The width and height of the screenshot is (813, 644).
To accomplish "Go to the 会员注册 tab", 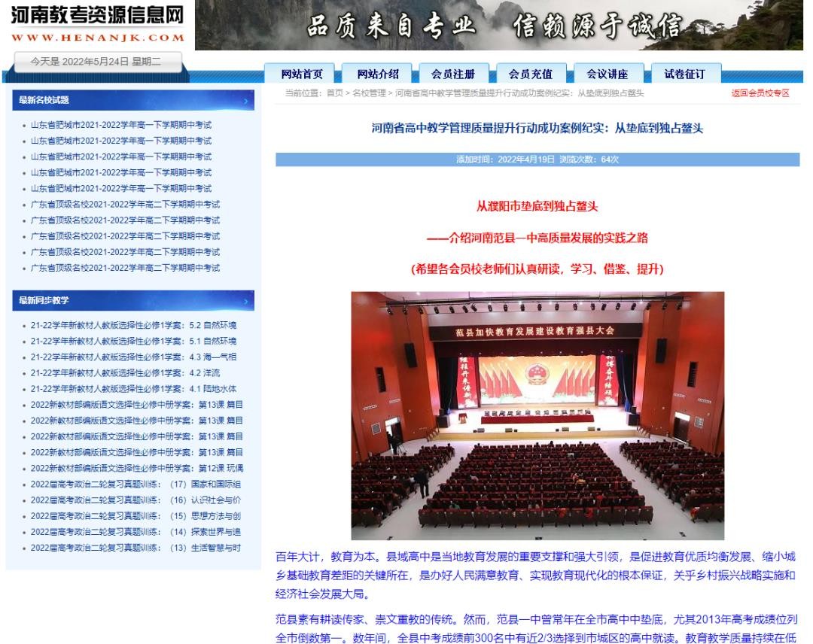I will click(x=453, y=74).
